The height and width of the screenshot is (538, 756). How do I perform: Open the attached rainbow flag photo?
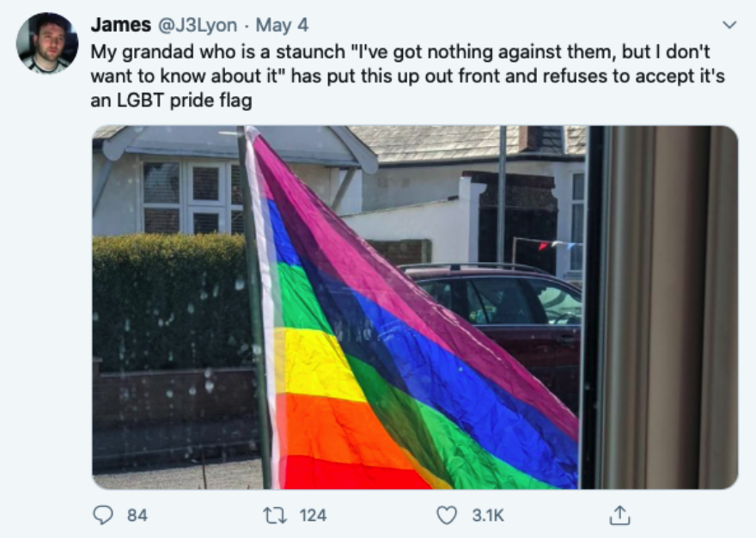click(x=415, y=308)
